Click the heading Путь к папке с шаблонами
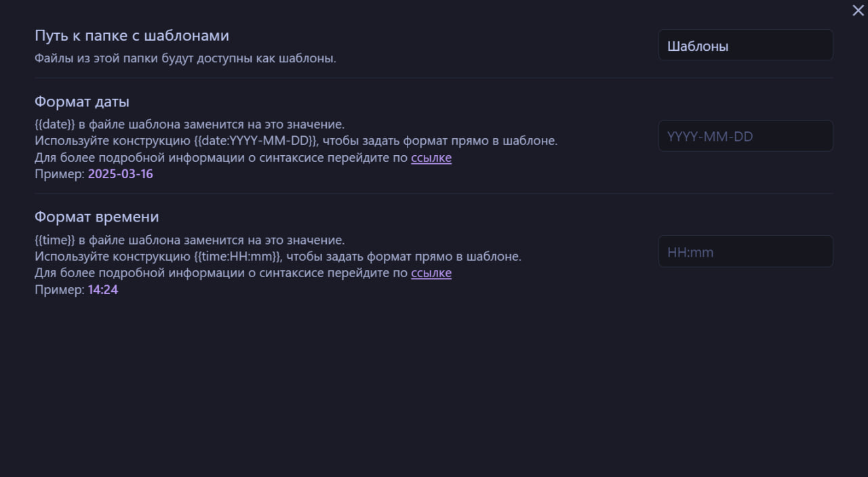The image size is (868, 477). point(132,35)
